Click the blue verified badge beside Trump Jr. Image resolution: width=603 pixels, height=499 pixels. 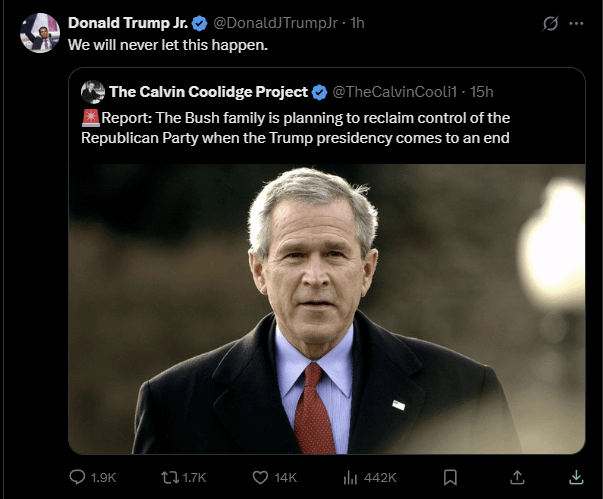pos(199,23)
